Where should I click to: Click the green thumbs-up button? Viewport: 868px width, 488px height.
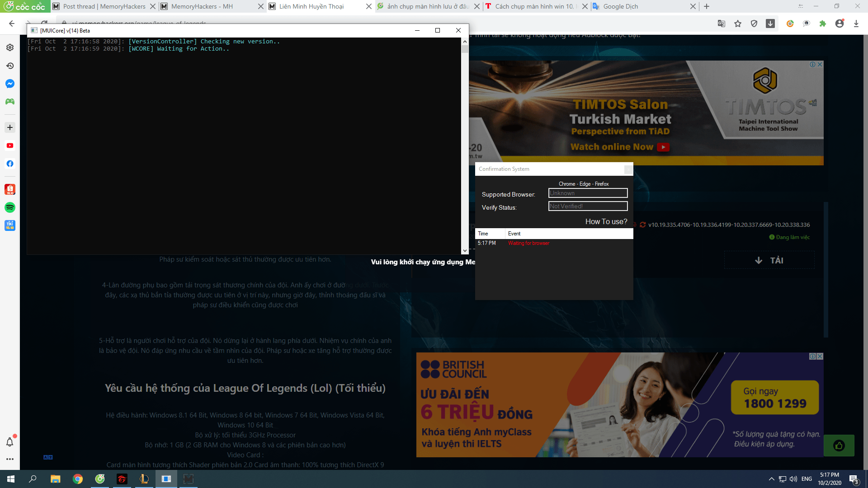(x=839, y=446)
